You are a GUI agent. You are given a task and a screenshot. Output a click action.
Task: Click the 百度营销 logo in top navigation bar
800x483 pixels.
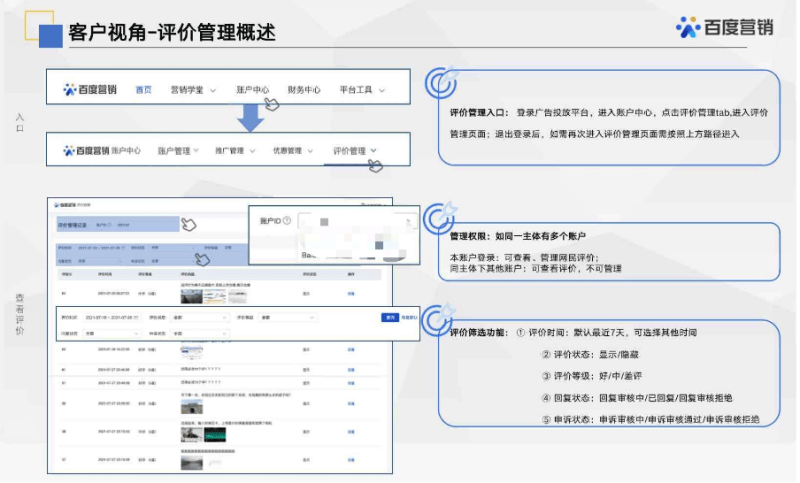pyautogui.click(x=90, y=90)
